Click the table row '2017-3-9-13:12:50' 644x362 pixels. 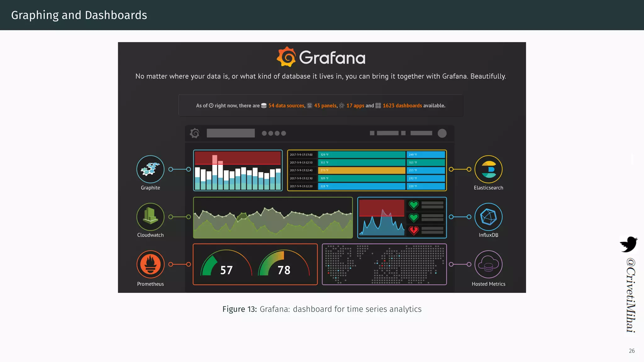pos(367,162)
